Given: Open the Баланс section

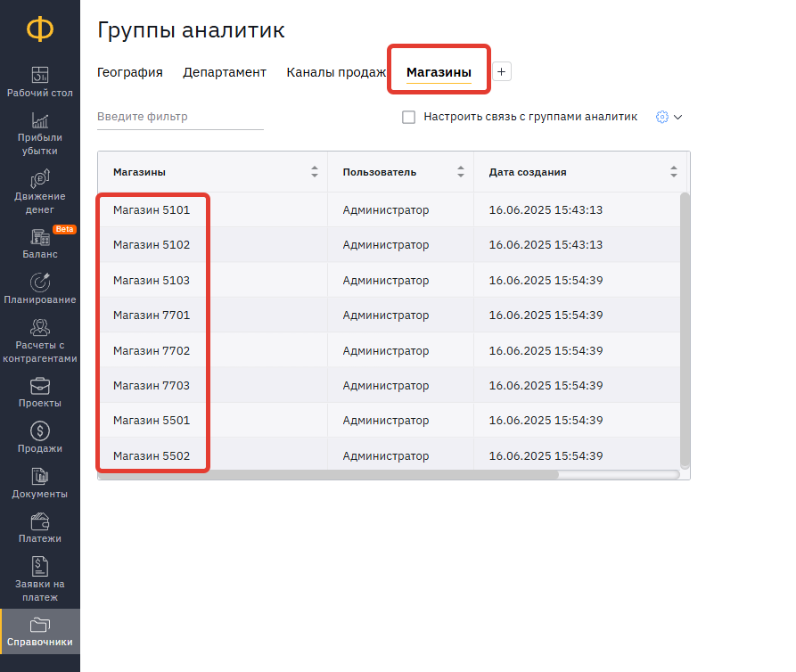Looking at the screenshot, I should click(39, 243).
